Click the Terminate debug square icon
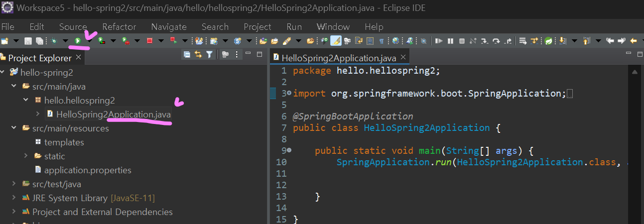Image resolution: width=644 pixels, height=224 pixels. 462,40
